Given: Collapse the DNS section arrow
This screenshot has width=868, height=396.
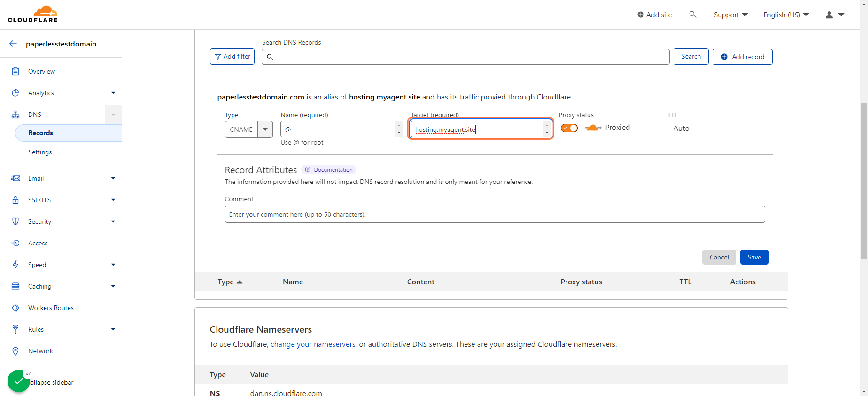Looking at the screenshot, I should (x=113, y=114).
